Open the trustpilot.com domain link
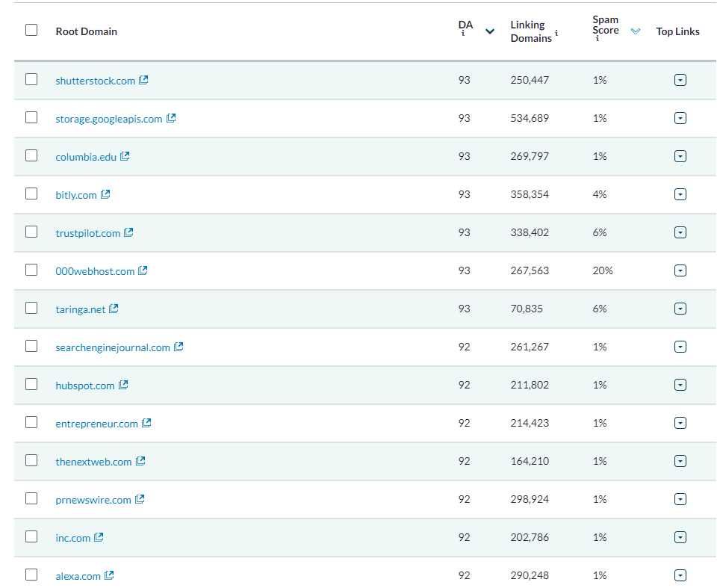The width and height of the screenshot is (720, 588). (x=87, y=233)
